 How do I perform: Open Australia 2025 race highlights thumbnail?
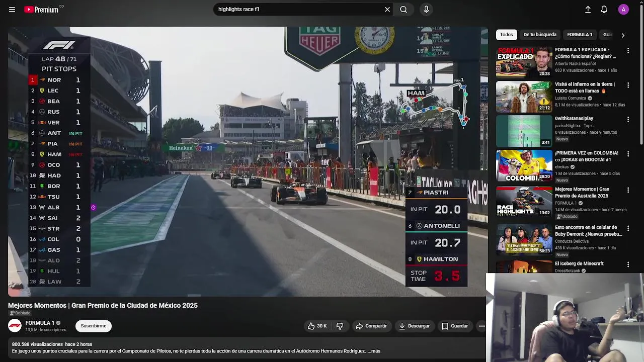click(x=524, y=201)
